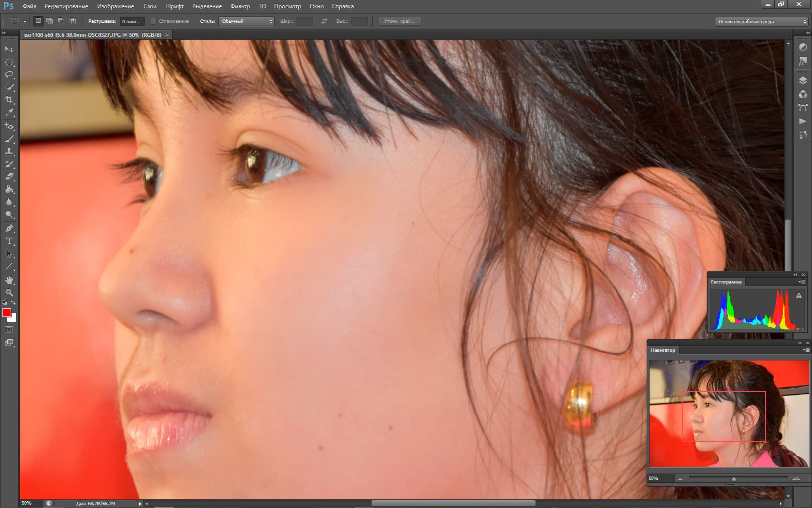812x508 pixels.
Task: Toggle the Сглаживание anti-alias checkbox
Action: tap(153, 21)
